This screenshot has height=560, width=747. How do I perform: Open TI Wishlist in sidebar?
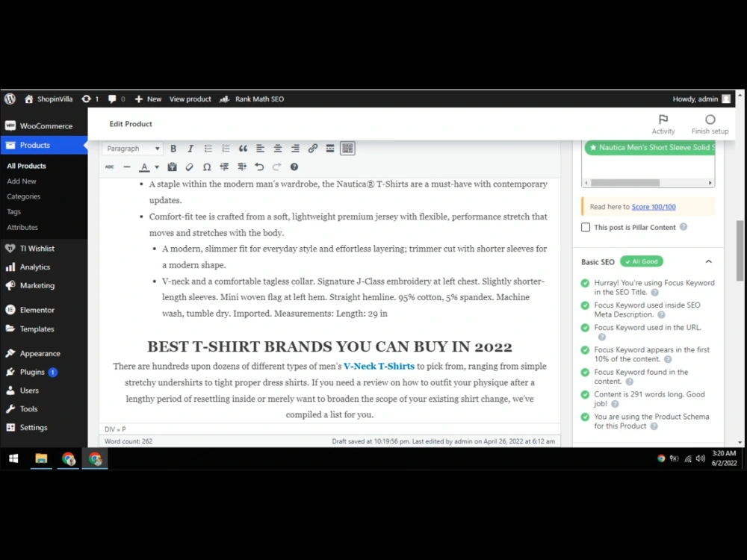[44, 248]
